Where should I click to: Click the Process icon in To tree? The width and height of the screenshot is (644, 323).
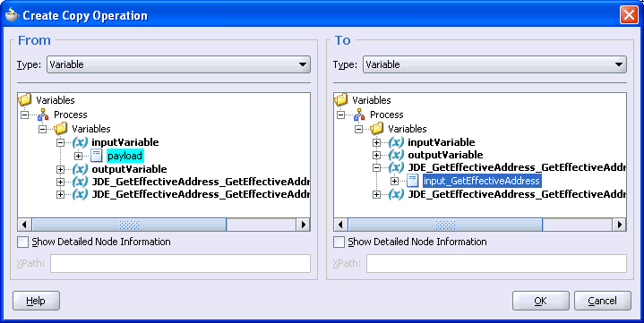point(359,115)
